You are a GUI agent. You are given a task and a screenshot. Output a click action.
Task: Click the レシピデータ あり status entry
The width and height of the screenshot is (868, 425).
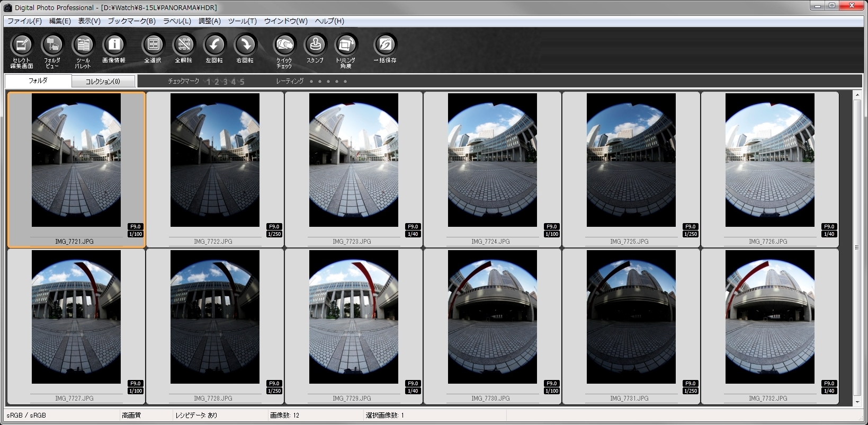tap(196, 415)
